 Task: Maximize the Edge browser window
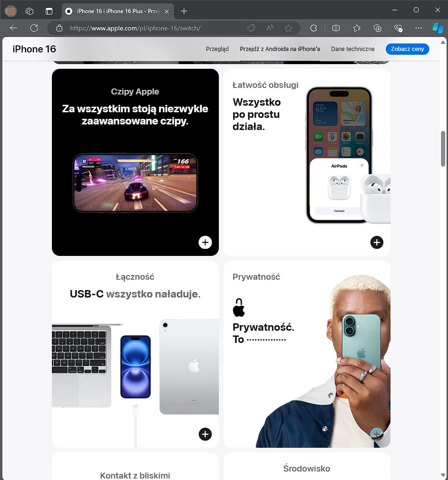click(x=416, y=10)
